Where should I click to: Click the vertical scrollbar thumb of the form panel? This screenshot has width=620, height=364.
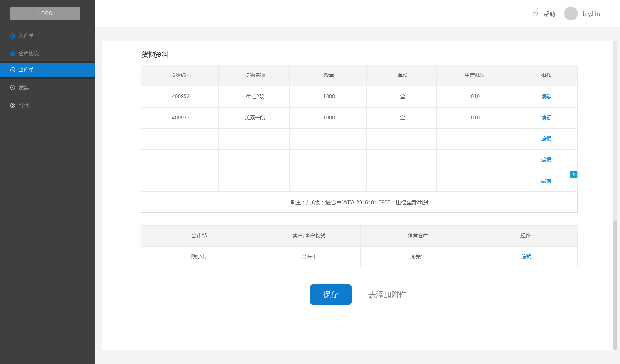(615, 285)
